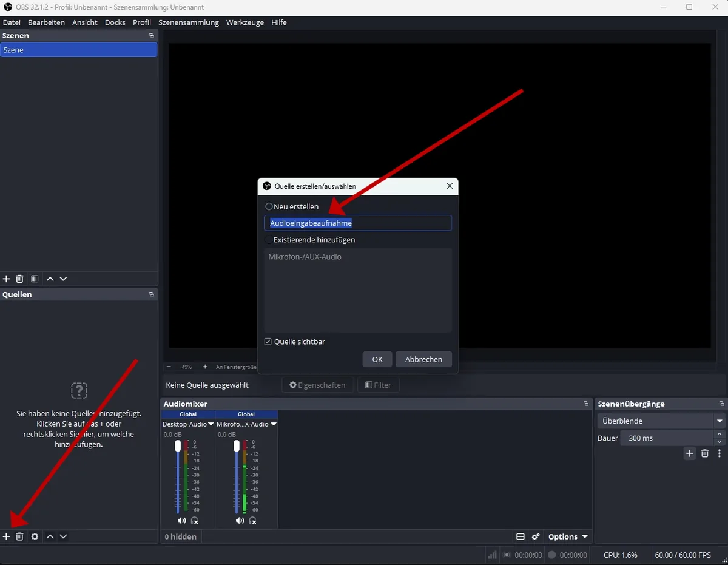Open the Audiomixer Options dropdown

[568, 536]
